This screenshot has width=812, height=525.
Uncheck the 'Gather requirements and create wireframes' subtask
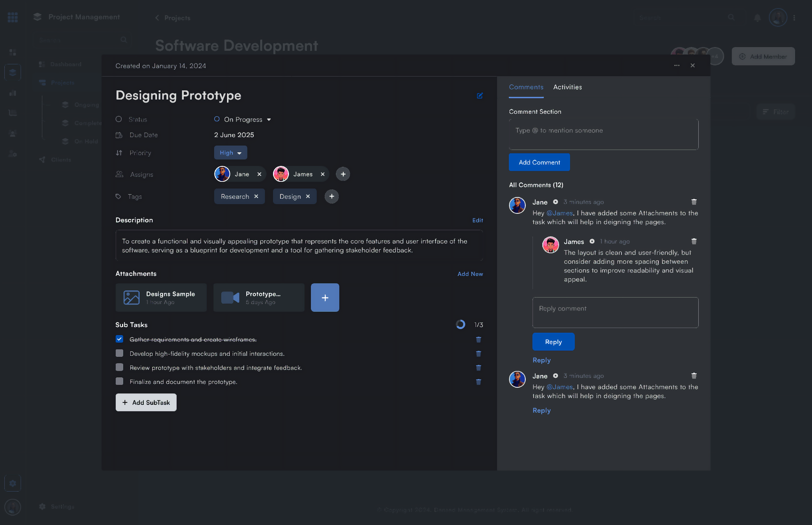pos(119,339)
